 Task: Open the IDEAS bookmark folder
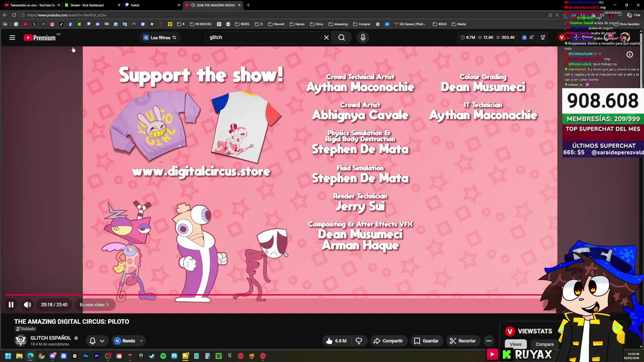[440, 24]
